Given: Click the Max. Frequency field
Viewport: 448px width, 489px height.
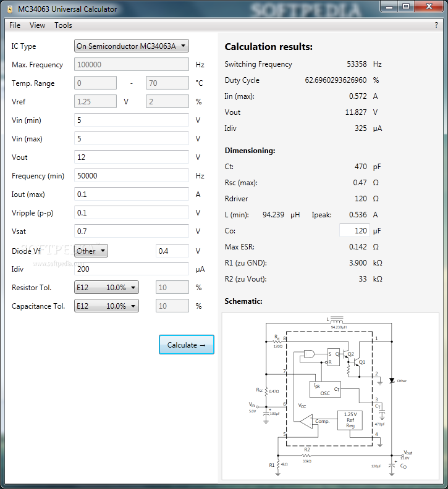Looking at the screenshot, I should pyautogui.click(x=132, y=65).
